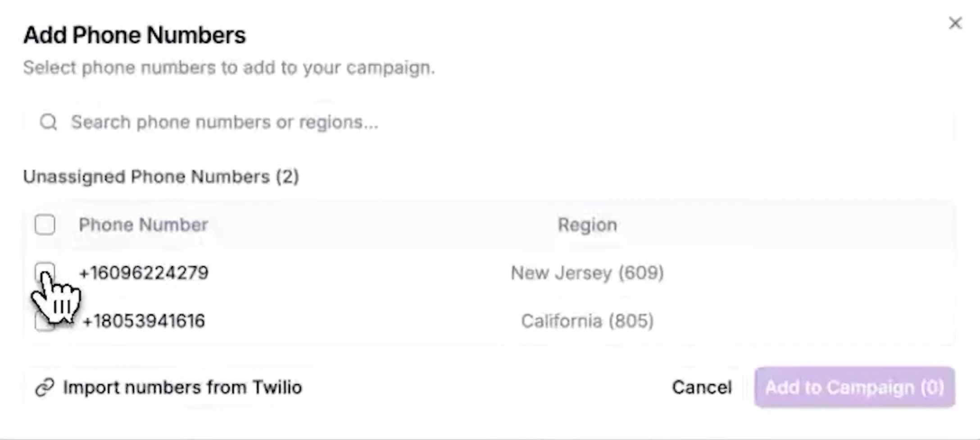Click California (805) region label
This screenshot has height=440, width=980.
[587, 321]
